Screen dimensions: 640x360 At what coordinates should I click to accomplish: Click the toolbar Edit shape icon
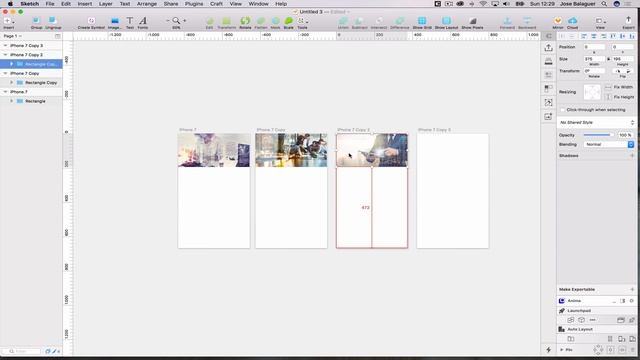(209, 22)
